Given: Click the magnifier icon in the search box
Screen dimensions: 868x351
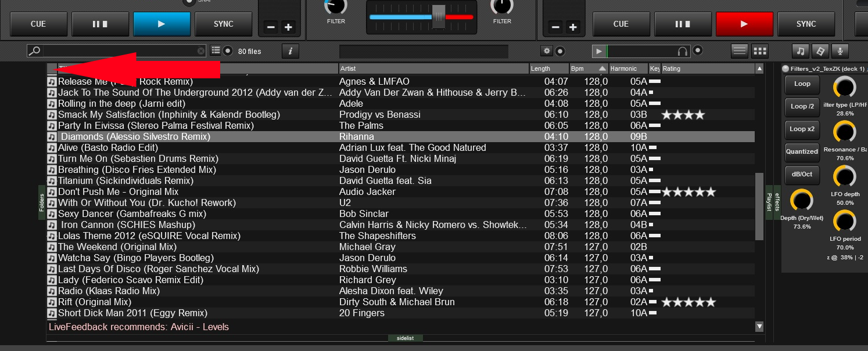Looking at the screenshot, I should 35,51.
